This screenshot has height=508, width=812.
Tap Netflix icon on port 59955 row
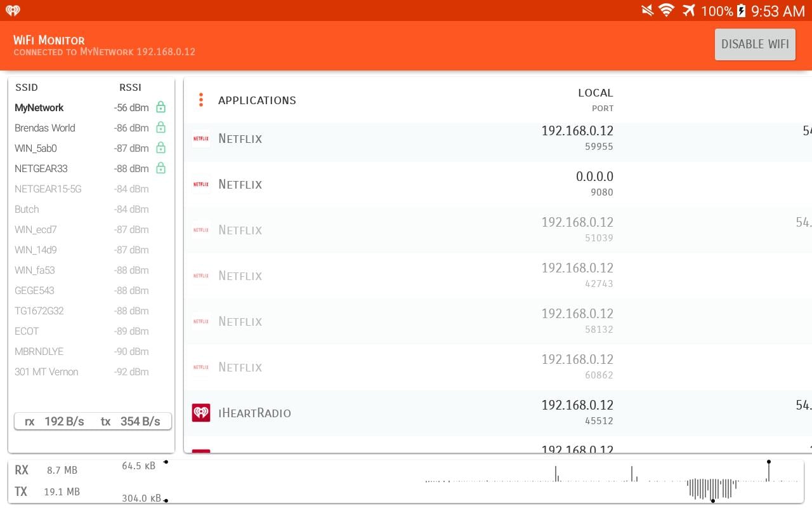coord(201,138)
